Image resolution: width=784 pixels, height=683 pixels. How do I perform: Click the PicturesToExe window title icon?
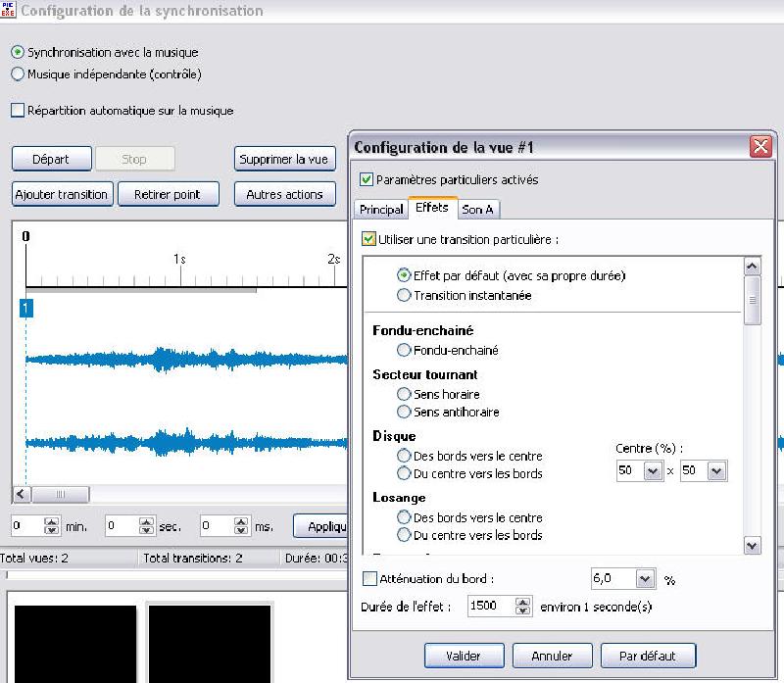pyautogui.click(x=8, y=10)
